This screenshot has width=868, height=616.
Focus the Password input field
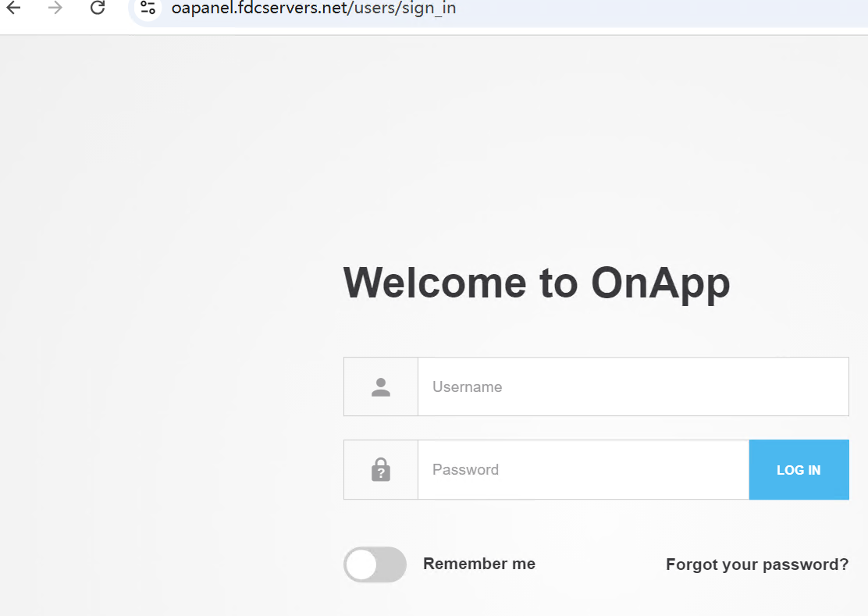tap(582, 470)
